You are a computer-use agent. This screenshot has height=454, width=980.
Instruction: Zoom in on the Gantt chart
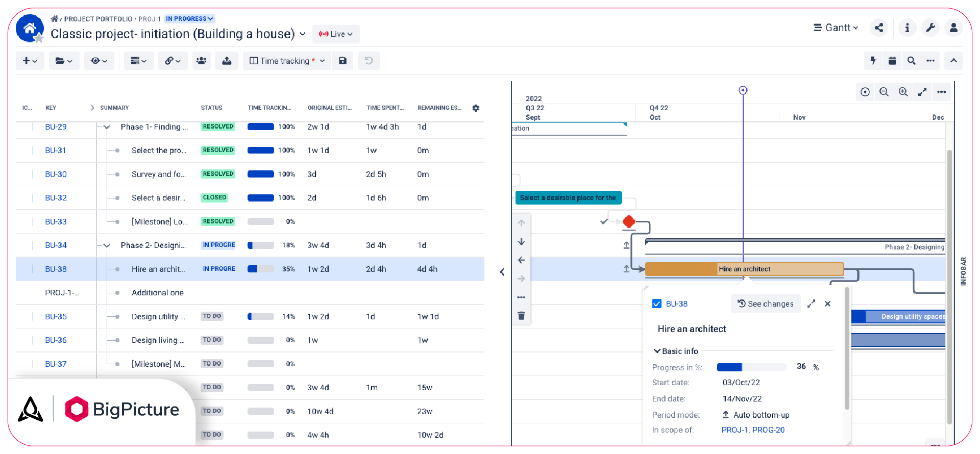(903, 92)
